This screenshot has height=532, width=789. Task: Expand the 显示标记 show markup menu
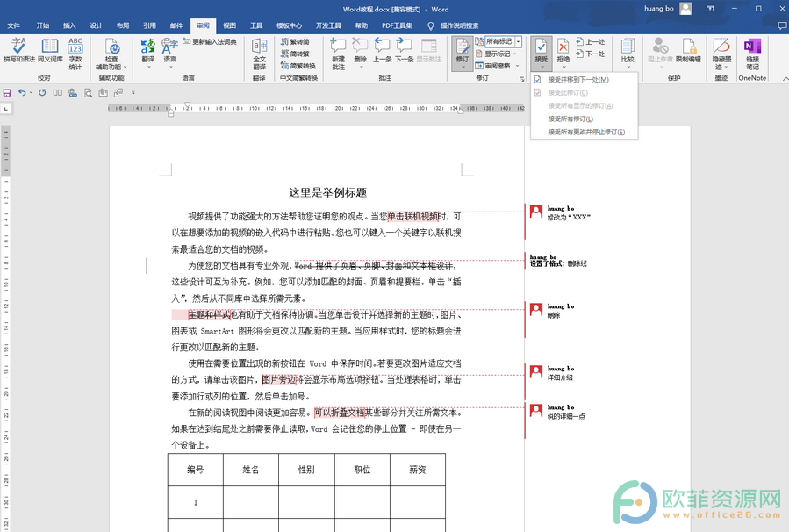497,54
